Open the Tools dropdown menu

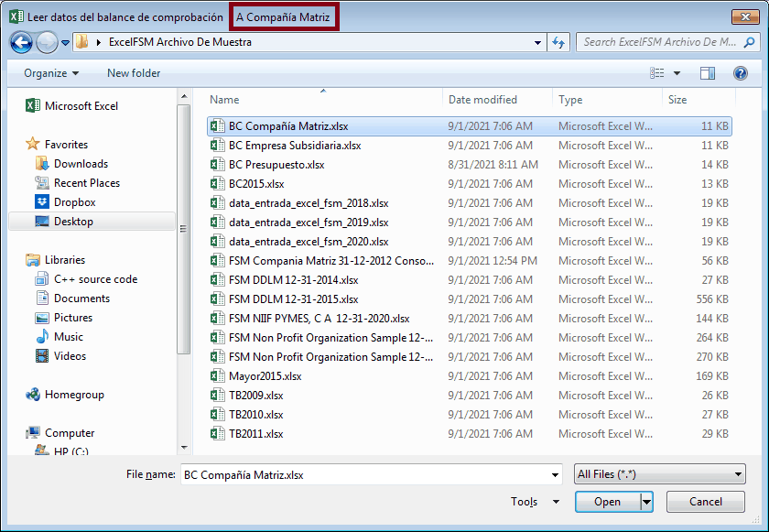535,502
